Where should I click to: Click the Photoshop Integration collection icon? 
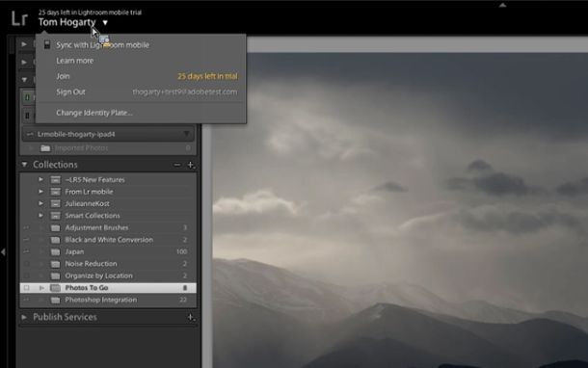pyautogui.click(x=55, y=300)
